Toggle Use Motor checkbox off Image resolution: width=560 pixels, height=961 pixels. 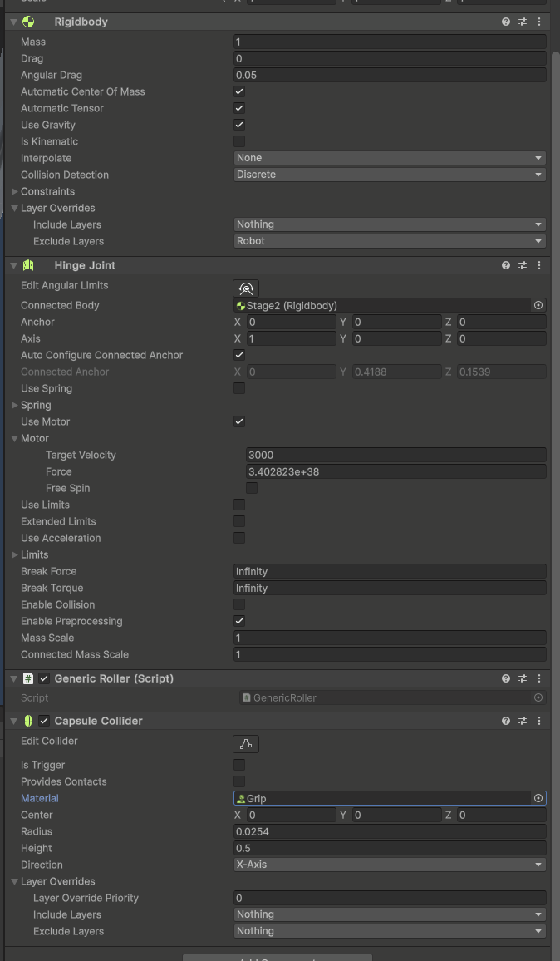click(x=239, y=421)
